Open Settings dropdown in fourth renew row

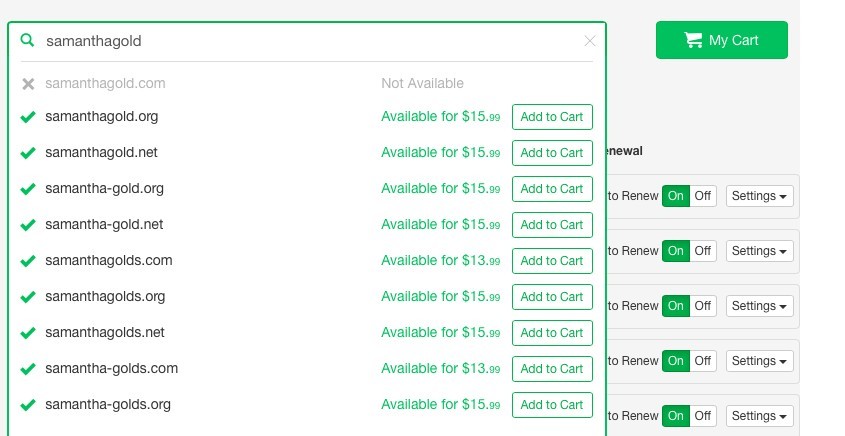(759, 361)
